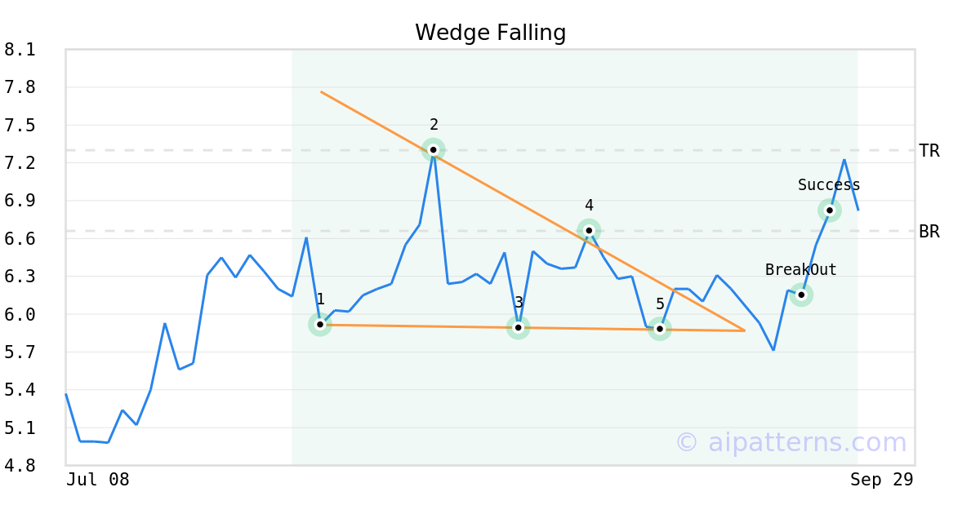The height and width of the screenshot is (514, 980).
Task: Click the "BreakOut" text annotation
Action: pos(800,270)
